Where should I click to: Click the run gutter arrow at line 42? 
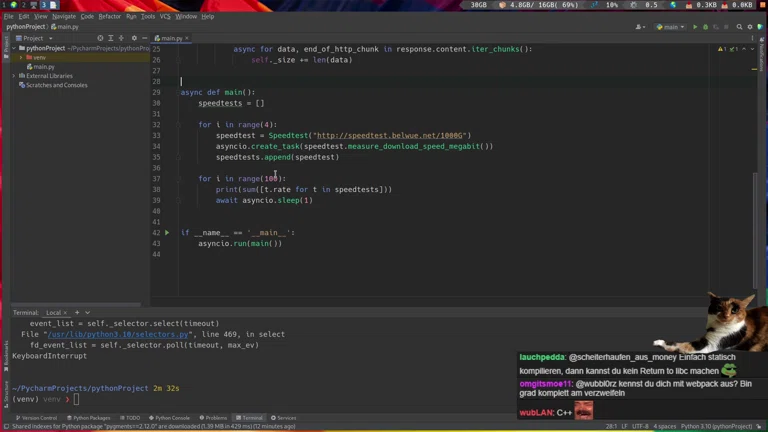(x=167, y=233)
